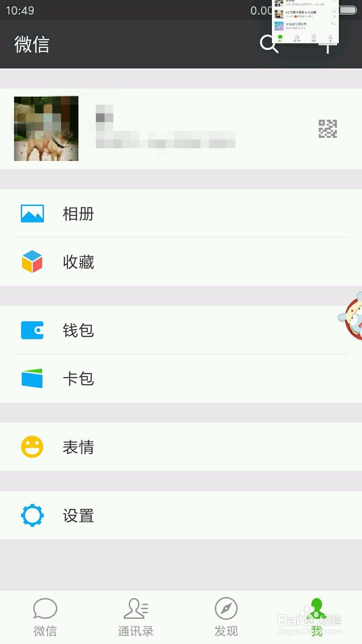Select the 我 profile tab
The height and width of the screenshot is (644, 362).
point(317,617)
